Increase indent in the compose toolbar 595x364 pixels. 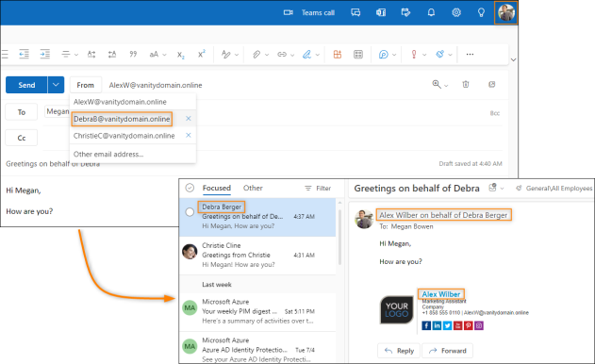click(44, 55)
